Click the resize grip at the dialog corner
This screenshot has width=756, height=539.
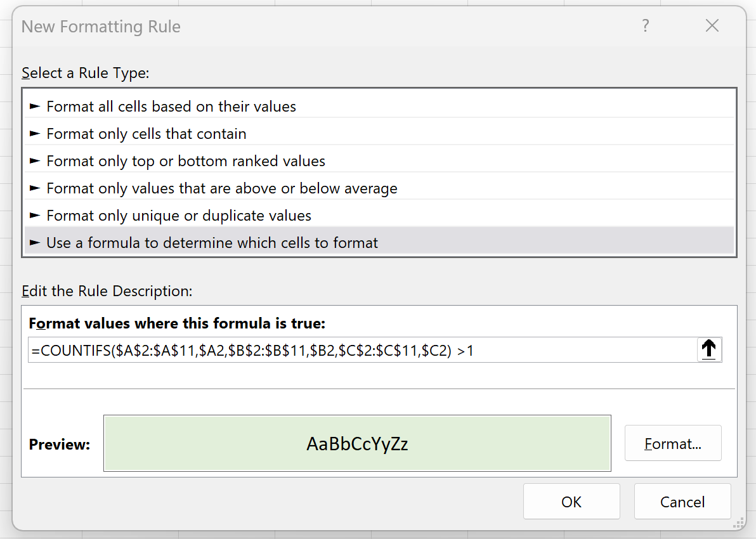pos(738,524)
